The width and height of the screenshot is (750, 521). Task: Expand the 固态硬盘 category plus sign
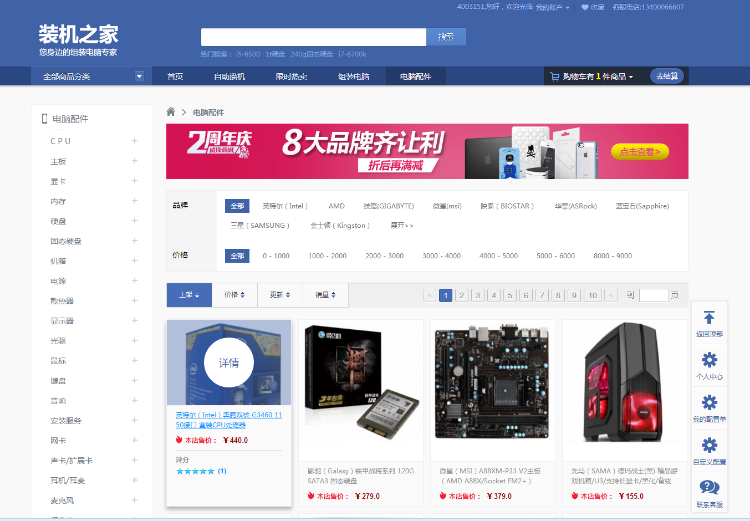[x=134, y=241]
